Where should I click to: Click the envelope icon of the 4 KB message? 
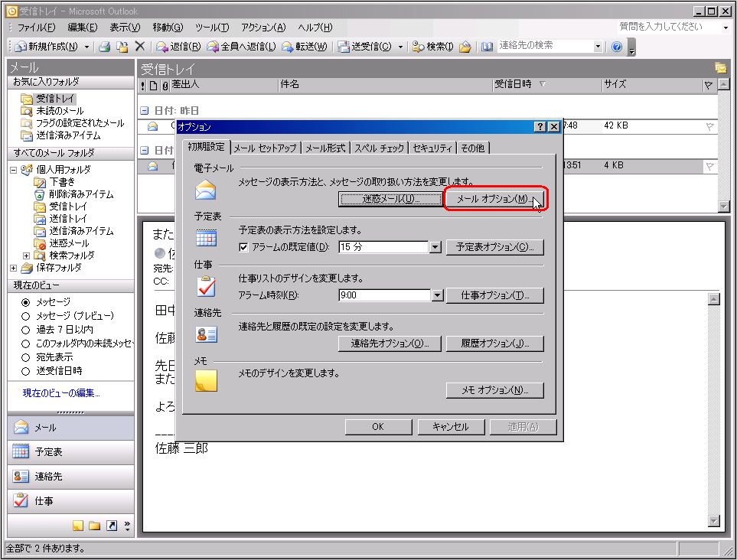(x=153, y=166)
